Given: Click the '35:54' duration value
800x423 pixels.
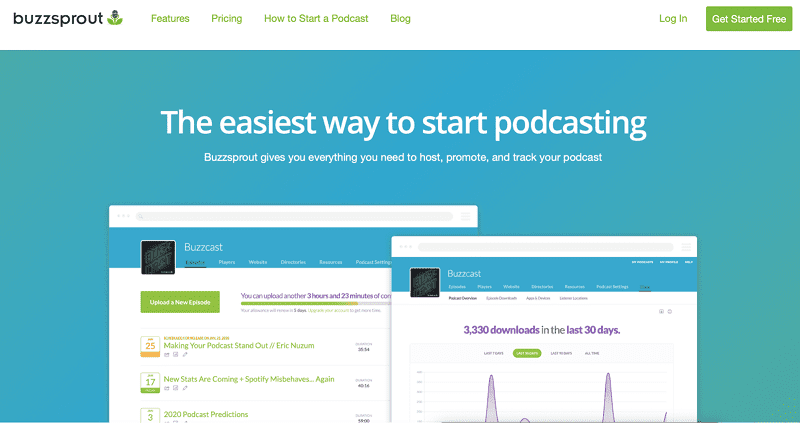Looking at the screenshot, I should (364, 350).
